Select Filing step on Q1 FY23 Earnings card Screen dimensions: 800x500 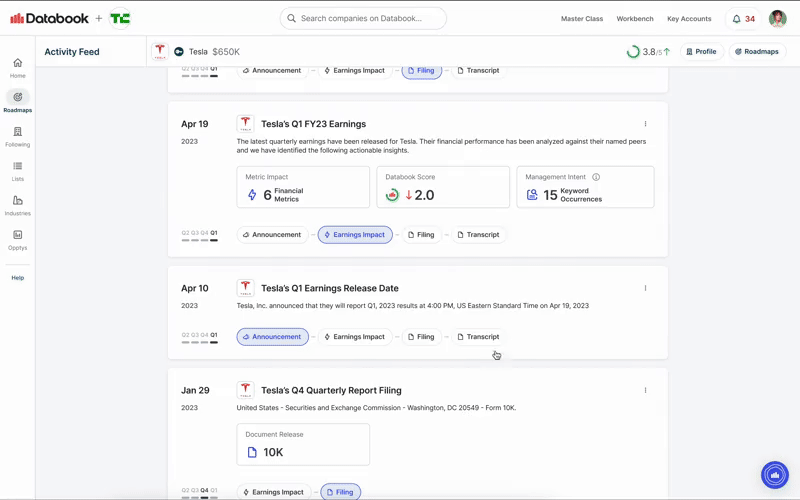click(x=421, y=235)
